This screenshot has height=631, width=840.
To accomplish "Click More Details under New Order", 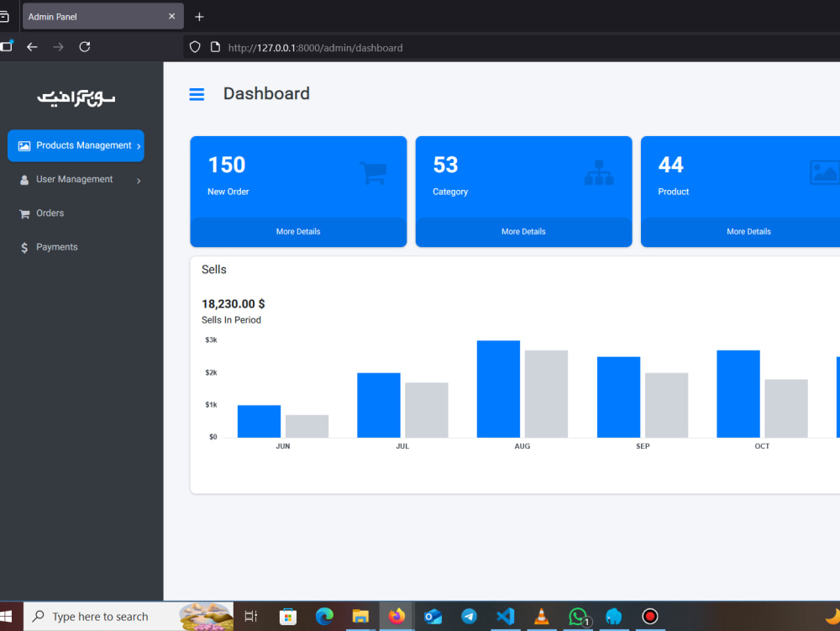I will [298, 231].
